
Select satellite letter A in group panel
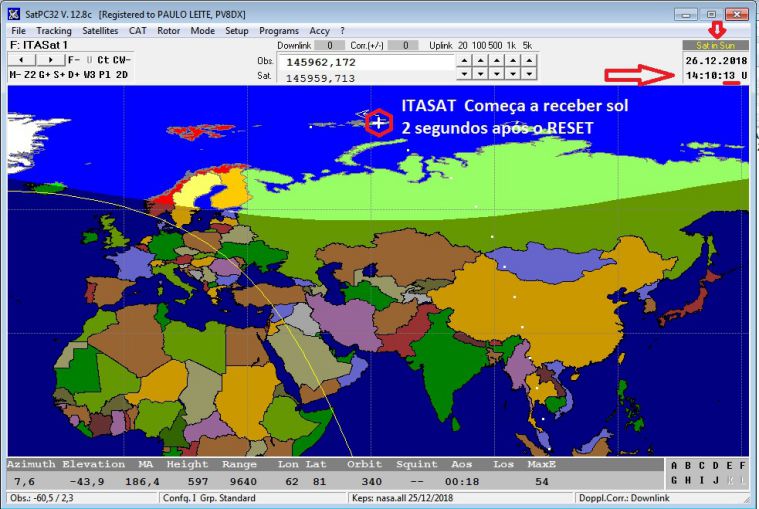(x=674, y=465)
